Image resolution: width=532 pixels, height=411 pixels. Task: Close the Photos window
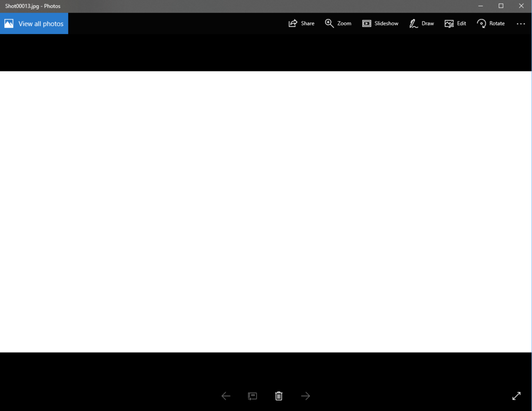[521, 6]
